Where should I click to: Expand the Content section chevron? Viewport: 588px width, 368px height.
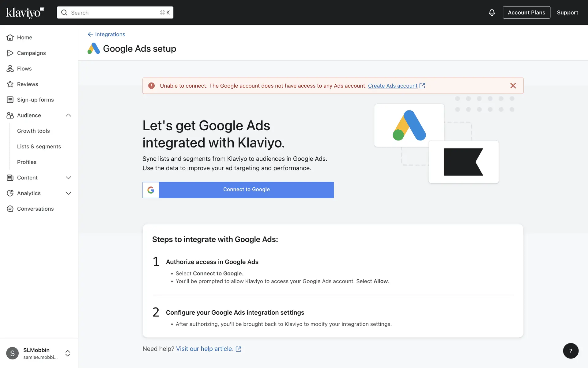coord(68,178)
